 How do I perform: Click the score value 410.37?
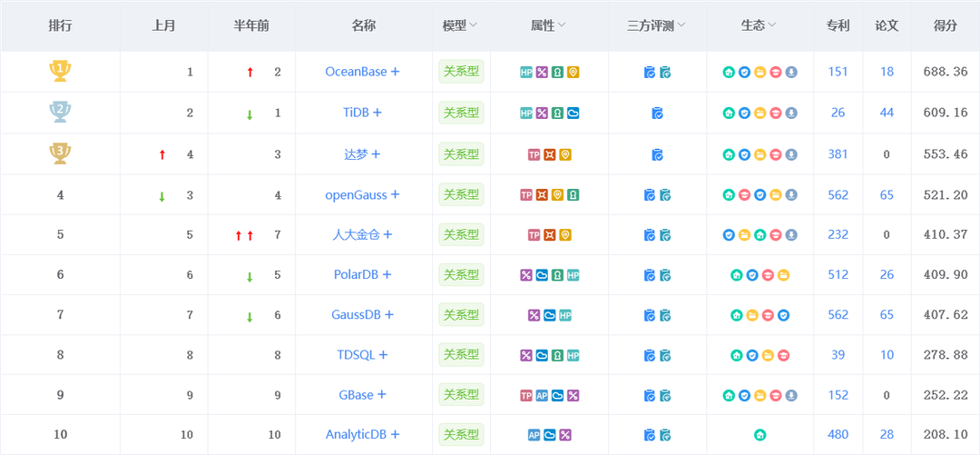pos(945,235)
